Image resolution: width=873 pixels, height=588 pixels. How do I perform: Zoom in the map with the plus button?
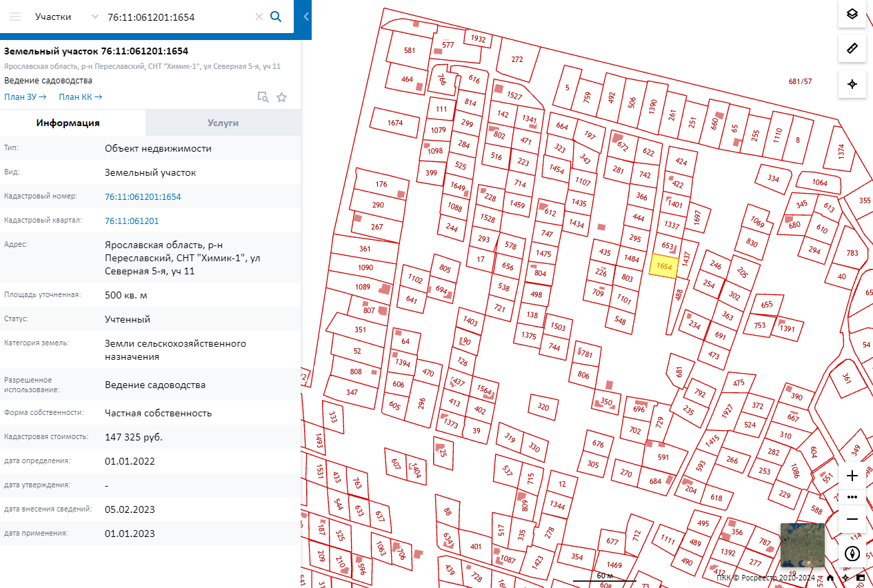pyautogui.click(x=852, y=476)
